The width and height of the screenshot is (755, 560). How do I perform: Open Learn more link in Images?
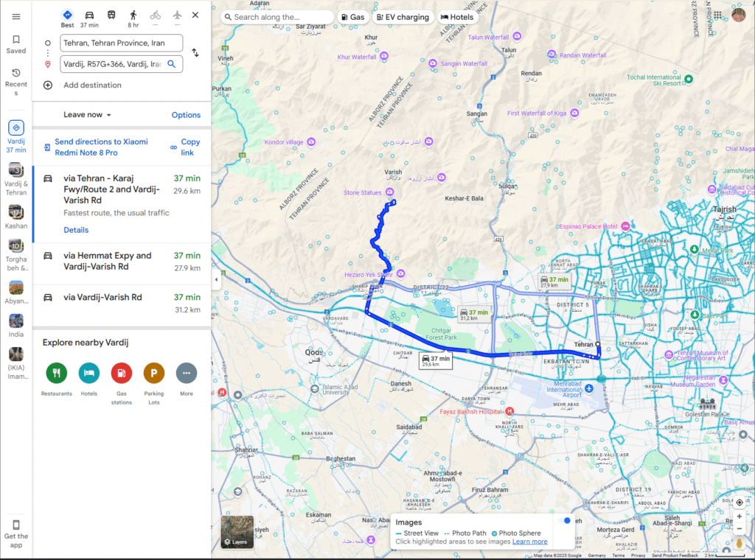(x=529, y=542)
